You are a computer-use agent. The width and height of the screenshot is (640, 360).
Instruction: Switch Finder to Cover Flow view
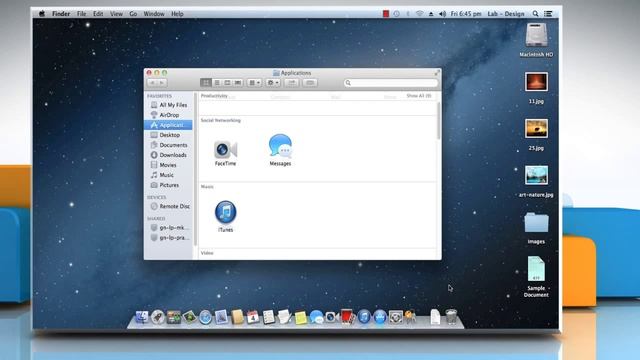click(238, 83)
